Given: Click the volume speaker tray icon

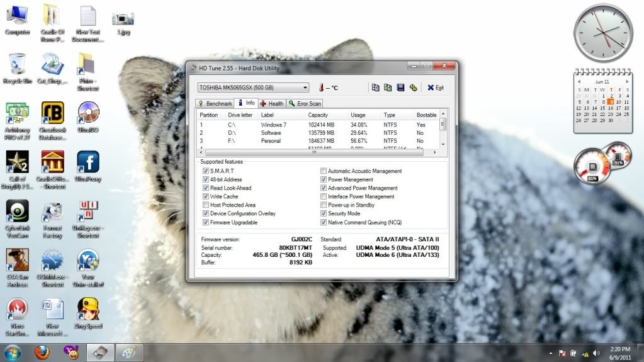Looking at the screenshot, I should [596, 353].
